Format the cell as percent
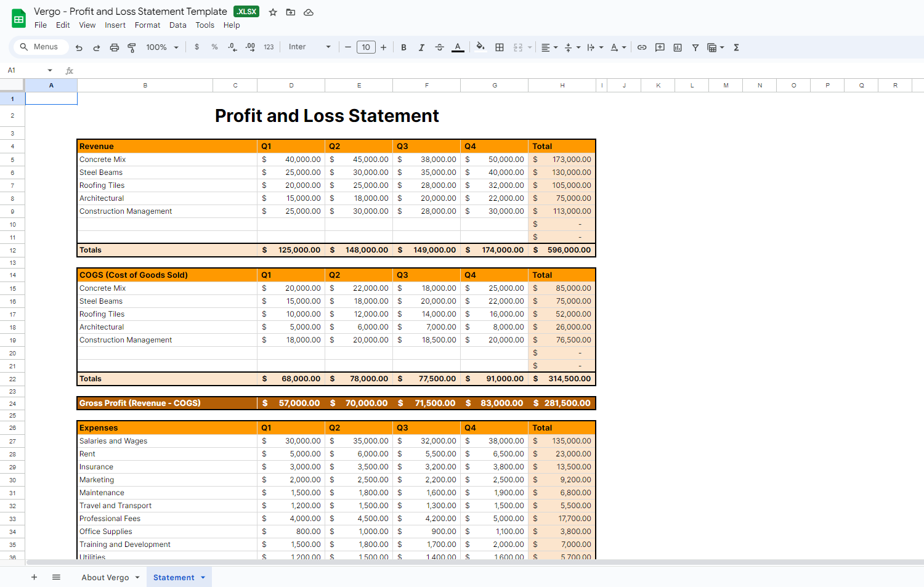 point(214,47)
